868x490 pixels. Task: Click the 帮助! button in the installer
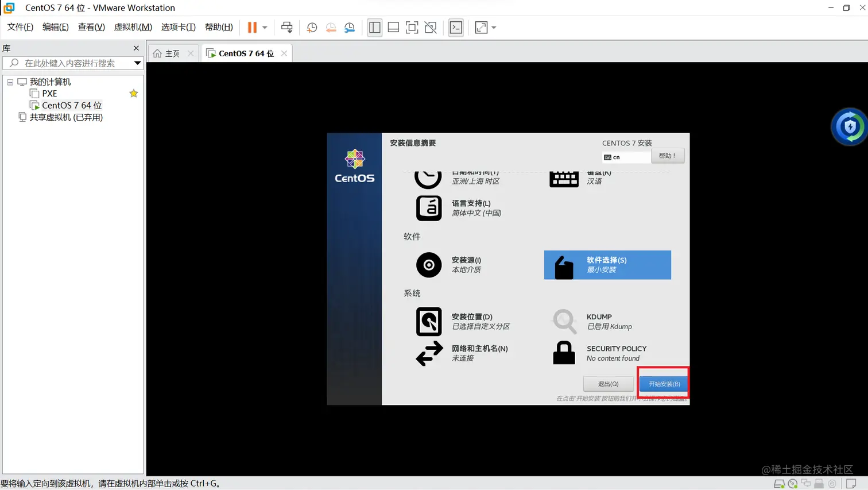coord(668,156)
